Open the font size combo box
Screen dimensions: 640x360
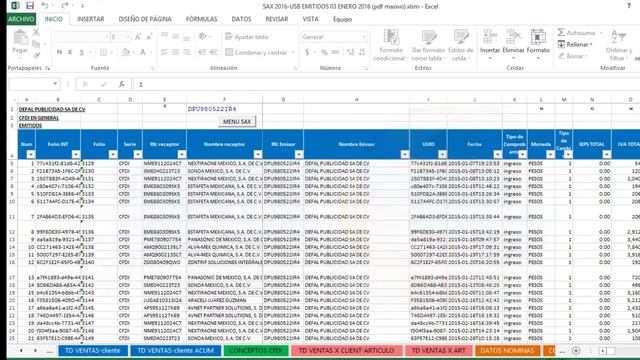click(x=120, y=37)
